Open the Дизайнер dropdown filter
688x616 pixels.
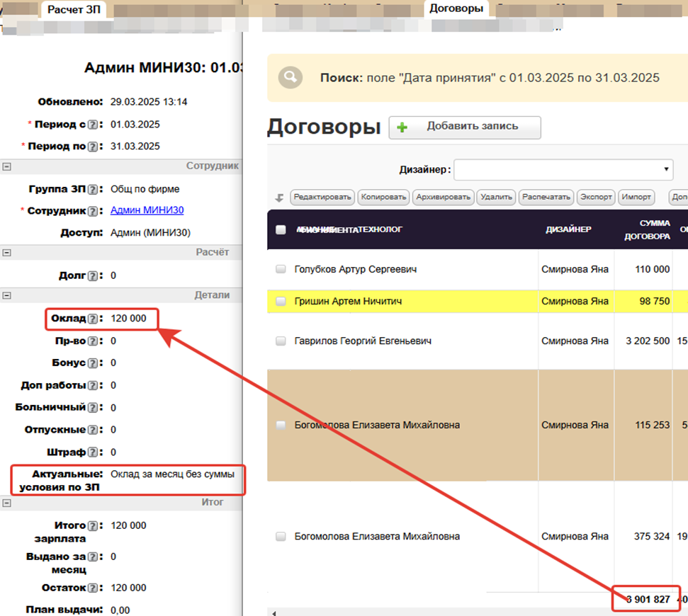(563, 170)
